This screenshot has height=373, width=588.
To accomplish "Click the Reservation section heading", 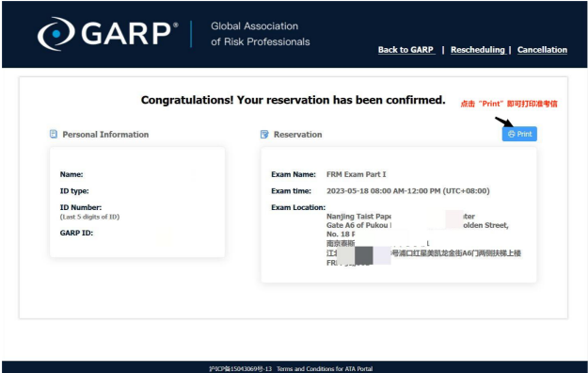I will (x=297, y=135).
